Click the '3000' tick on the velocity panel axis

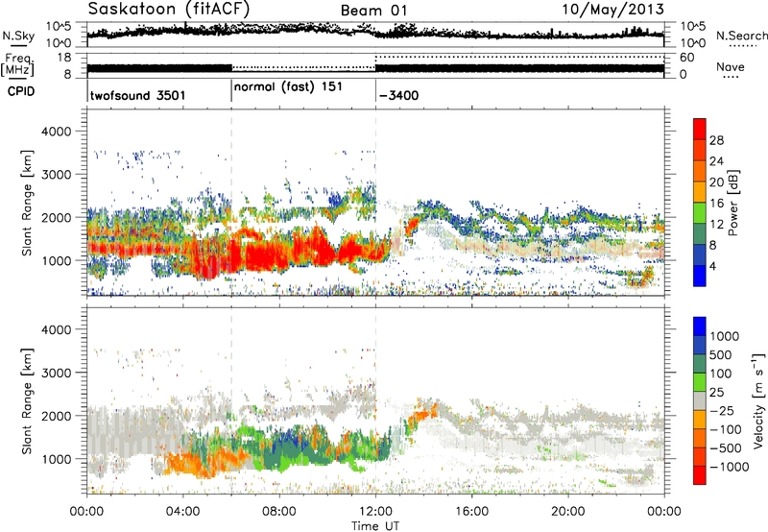(56, 373)
